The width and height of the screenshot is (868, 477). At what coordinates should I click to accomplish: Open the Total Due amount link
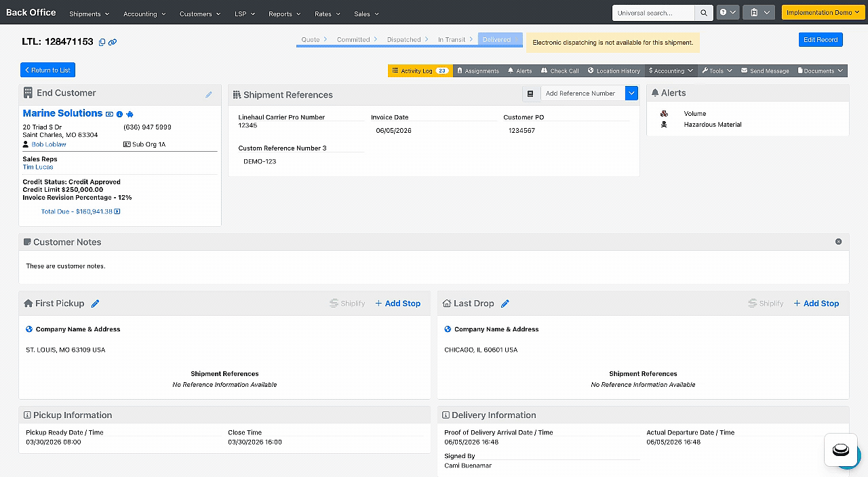coord(77,211)
